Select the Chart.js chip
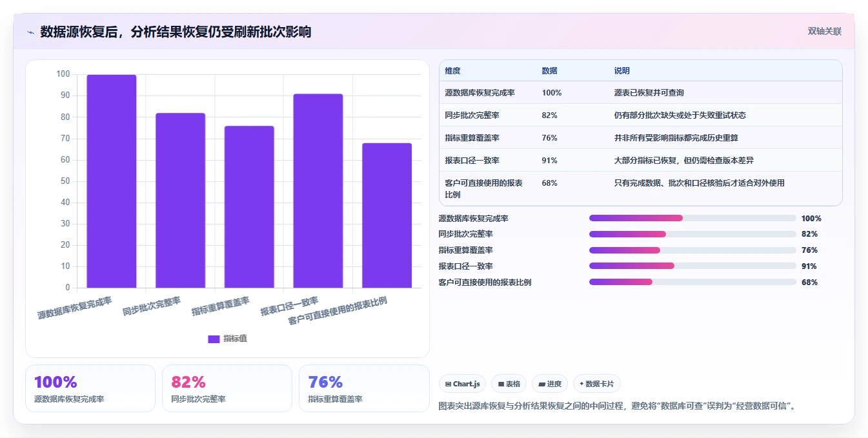 463,384
